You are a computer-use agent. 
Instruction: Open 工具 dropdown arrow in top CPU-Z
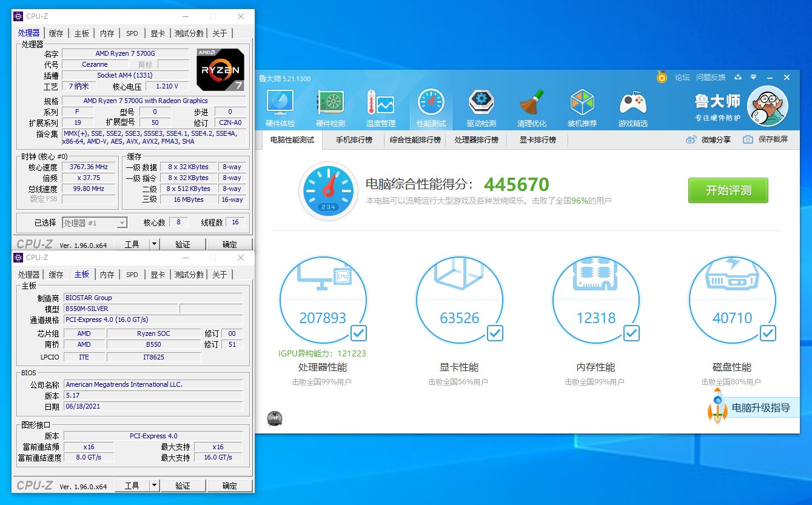click(x=154, y=244)
